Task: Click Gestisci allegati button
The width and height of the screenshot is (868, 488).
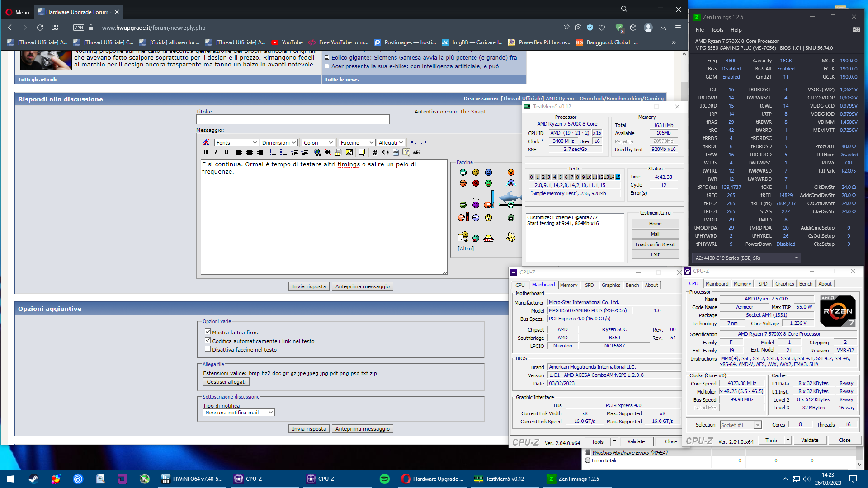Action: 226,382
